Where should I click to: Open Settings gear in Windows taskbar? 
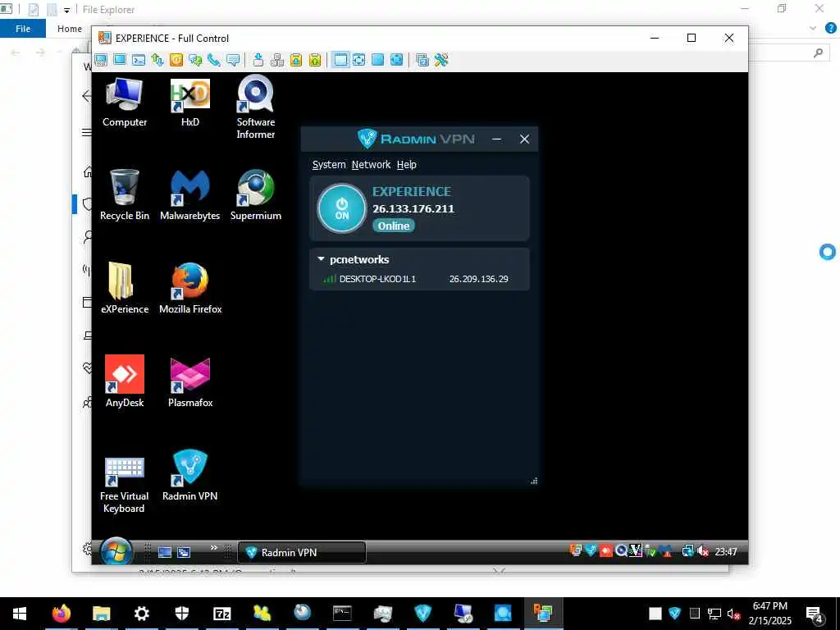[x=141, y=614]
